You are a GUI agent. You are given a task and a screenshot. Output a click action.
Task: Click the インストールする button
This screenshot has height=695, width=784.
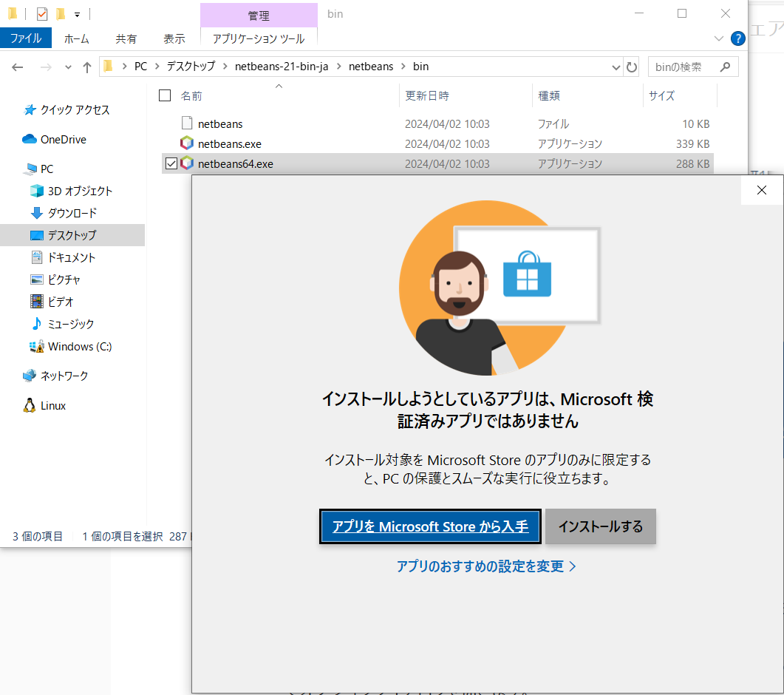point(601,526)
